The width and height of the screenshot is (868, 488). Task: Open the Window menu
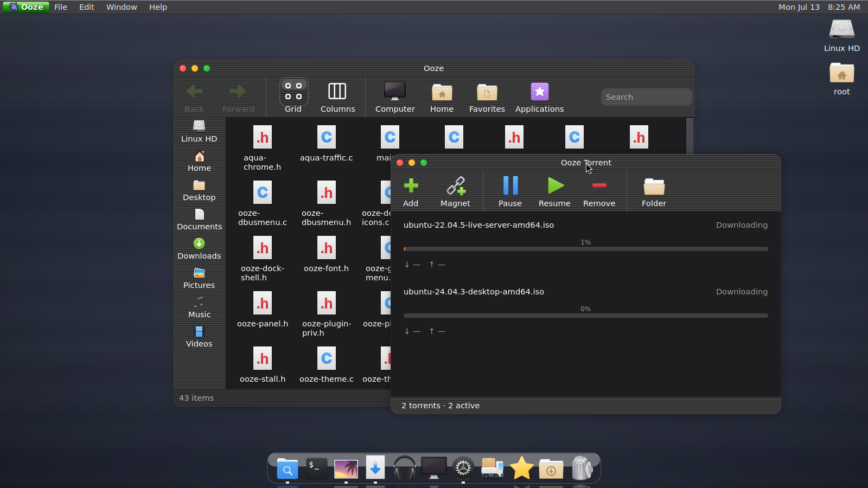click(x=122, y=7)
